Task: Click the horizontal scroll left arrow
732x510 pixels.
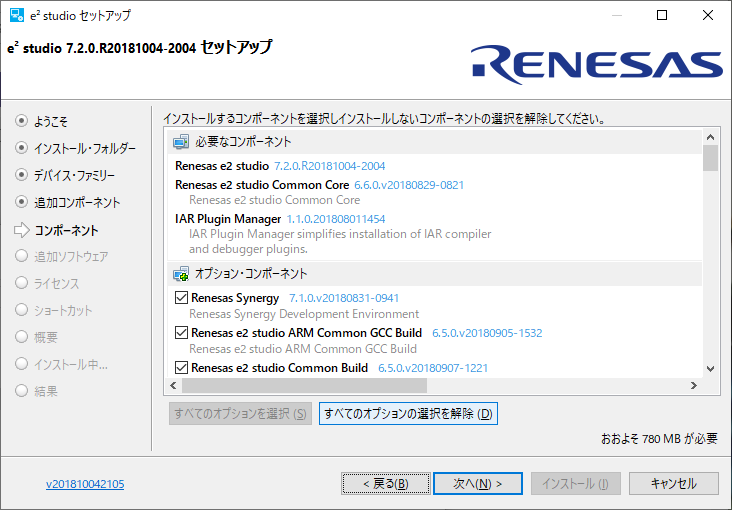Action: click(174, 385)
